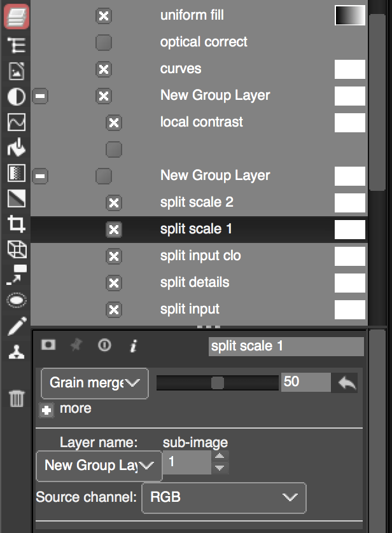Toggle visibility of the split details layer
Image resolution: width=392 pixels, height=533 pixels.
[113, 282]
